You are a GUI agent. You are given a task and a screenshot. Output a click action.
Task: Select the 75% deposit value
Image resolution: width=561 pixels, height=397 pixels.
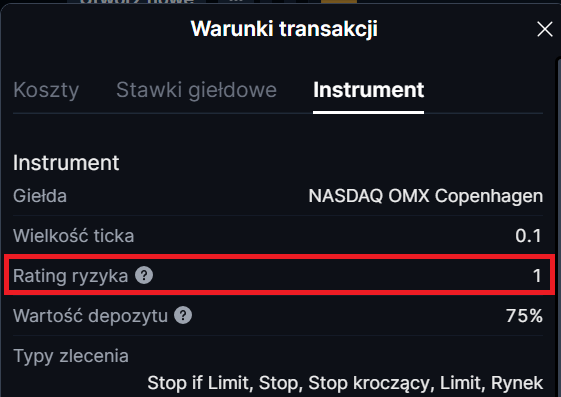524,316
